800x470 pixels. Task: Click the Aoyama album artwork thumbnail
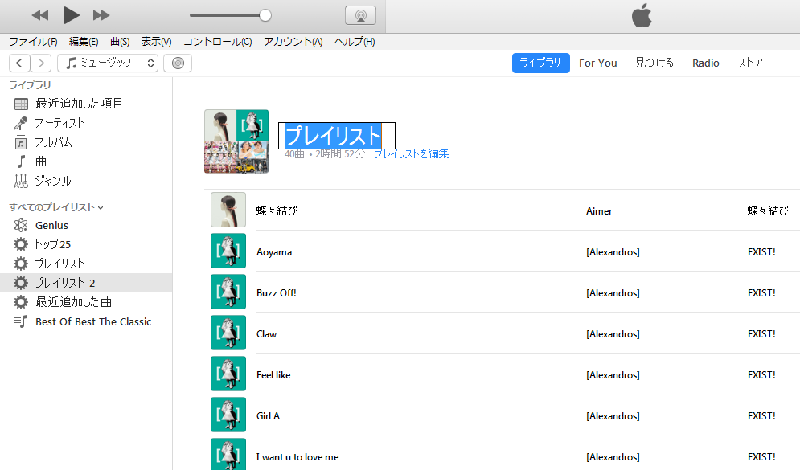click(228, 251)
